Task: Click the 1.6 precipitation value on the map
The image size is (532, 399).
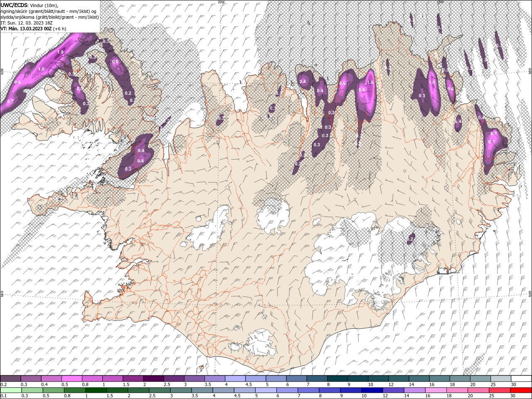Action: point(371,83)
